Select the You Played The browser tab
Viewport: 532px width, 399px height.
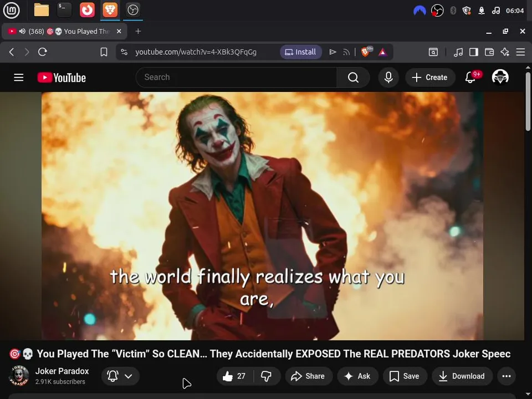point(64,31)
